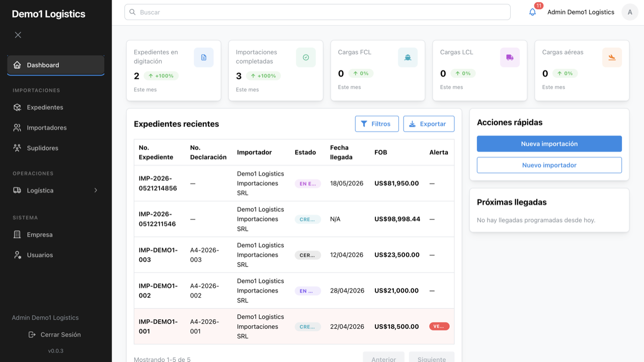Navigate to Suplidores
The width and height of the screenshot is (644, 362).
[x=56, y=148]
